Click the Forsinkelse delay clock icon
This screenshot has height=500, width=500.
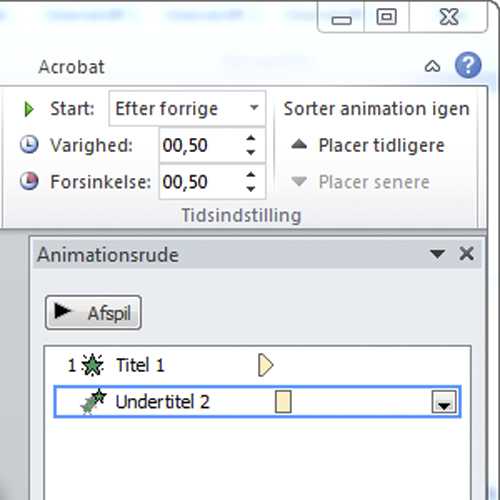coord(29,181)
